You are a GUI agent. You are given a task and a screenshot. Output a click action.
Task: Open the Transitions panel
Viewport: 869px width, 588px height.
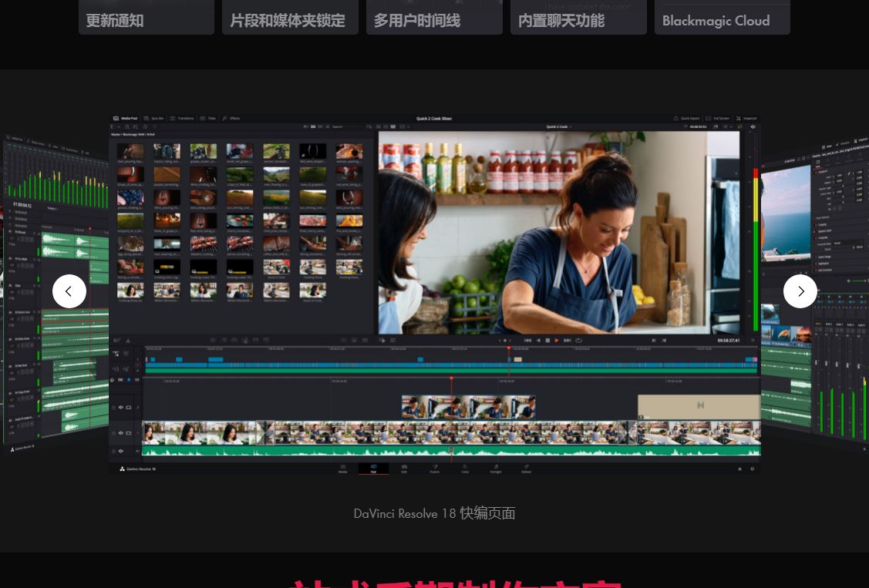coord(182,119)
